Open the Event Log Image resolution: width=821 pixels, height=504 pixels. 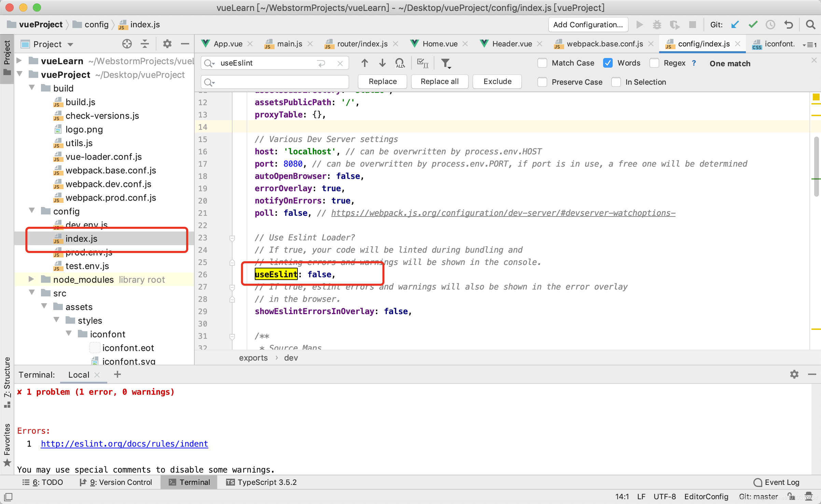coord(777,482)
